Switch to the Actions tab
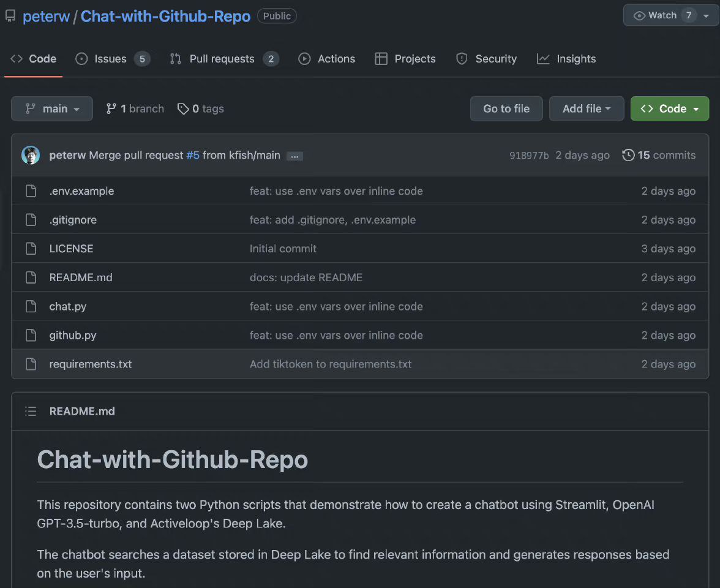720x588 pixels. [x=336, y=59]
